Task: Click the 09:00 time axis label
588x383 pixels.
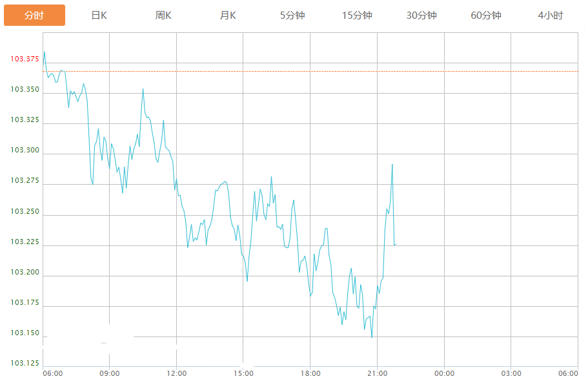Action: click(110, 373)
